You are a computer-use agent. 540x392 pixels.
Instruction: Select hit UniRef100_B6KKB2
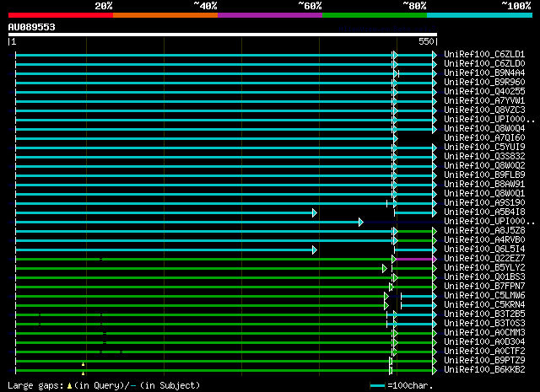(x=484, y=370)
